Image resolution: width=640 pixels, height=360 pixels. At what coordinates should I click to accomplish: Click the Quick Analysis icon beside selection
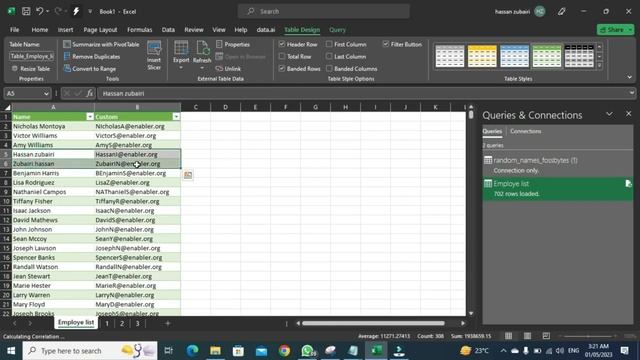188,175
